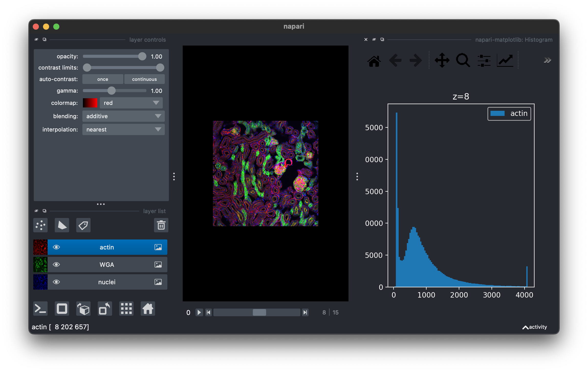Click auto-contrast once button

[103, 79]
